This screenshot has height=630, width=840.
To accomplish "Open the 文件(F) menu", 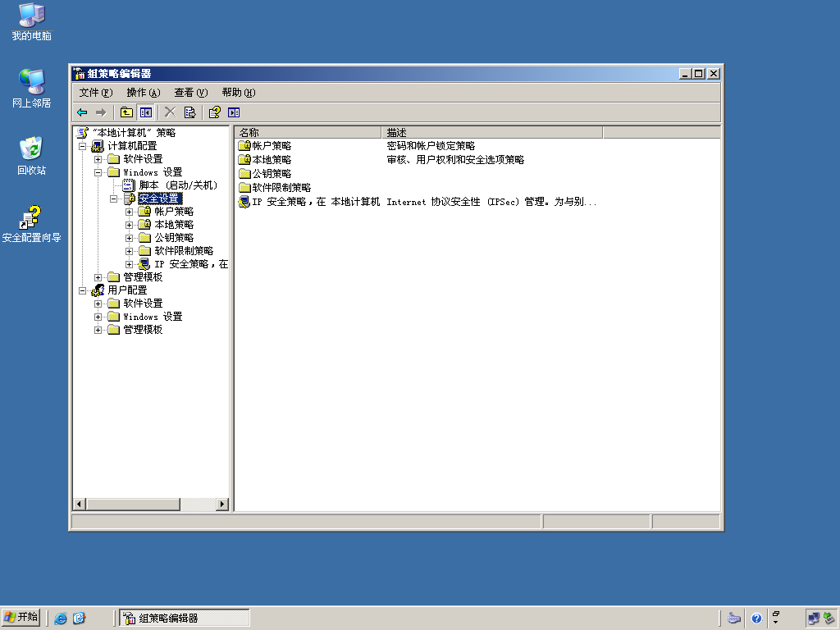I will (96, 93).
